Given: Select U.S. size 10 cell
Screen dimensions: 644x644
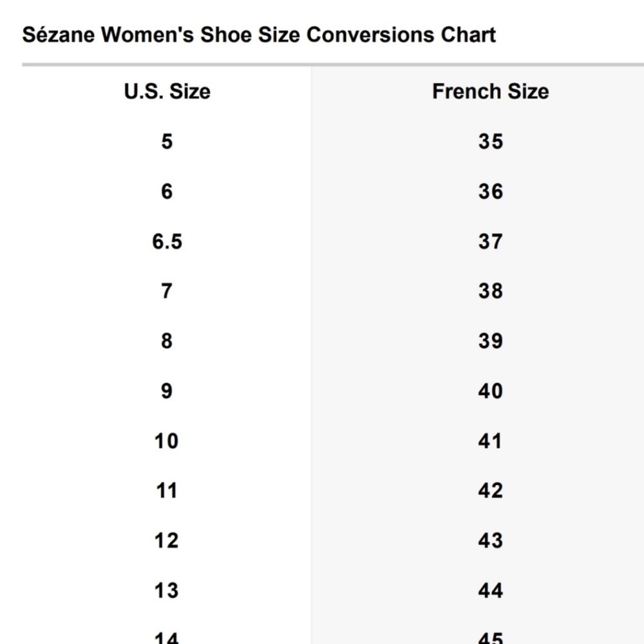Looking at the screenshot, I should pos(167,441).
